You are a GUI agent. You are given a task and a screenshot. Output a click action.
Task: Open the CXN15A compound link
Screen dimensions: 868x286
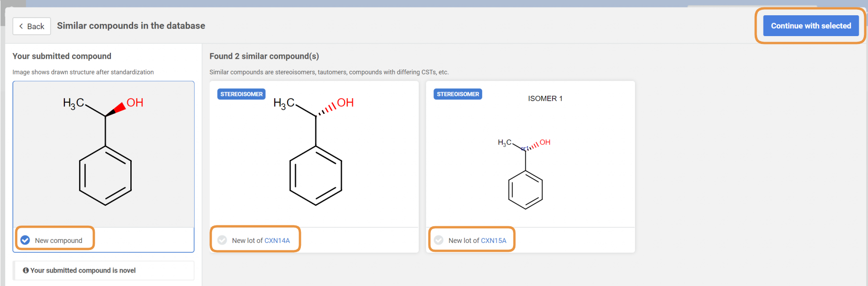493,241
